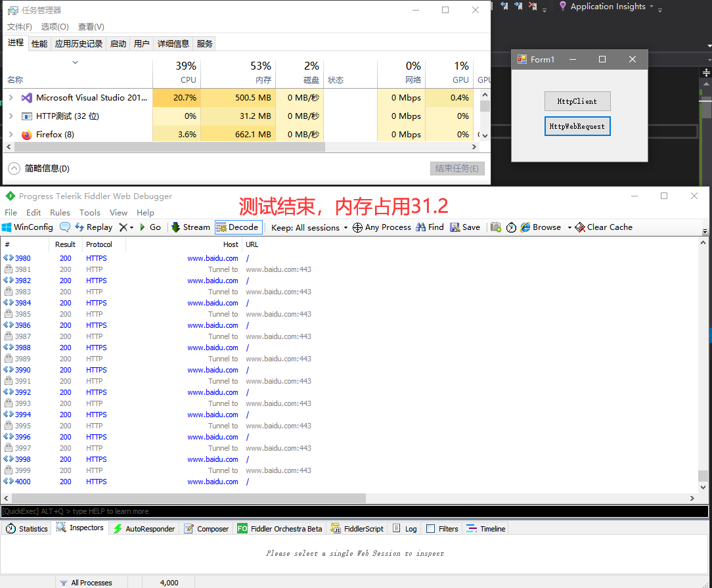This screenshot has width=712, height=588.
Task: Open Task Manager 文件(F) menu
Action: [x=20, y=27]
